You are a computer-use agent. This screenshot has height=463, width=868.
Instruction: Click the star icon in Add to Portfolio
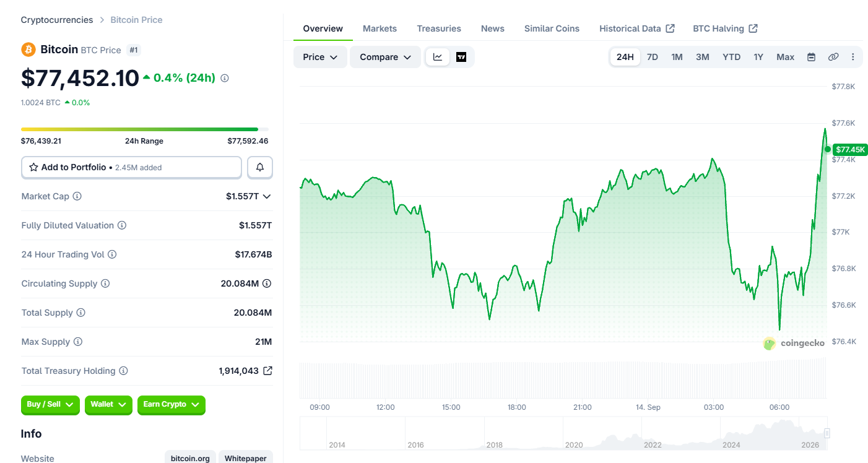(x=34, y=167)
